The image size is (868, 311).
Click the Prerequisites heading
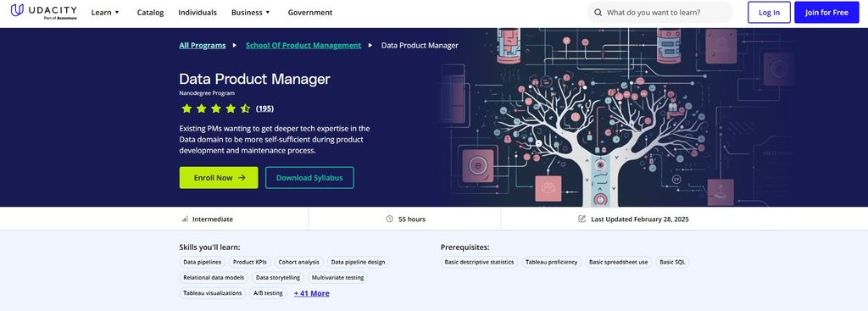[x=465, y=247]
